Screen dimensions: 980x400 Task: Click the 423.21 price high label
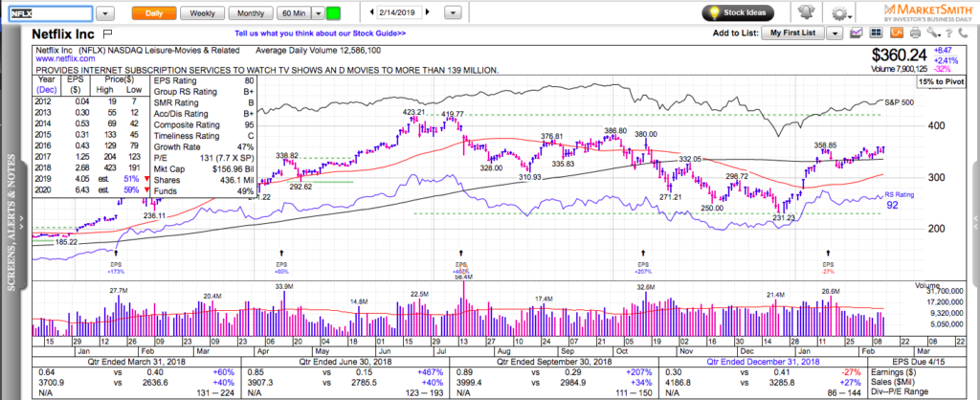click(x=413, y=113)
